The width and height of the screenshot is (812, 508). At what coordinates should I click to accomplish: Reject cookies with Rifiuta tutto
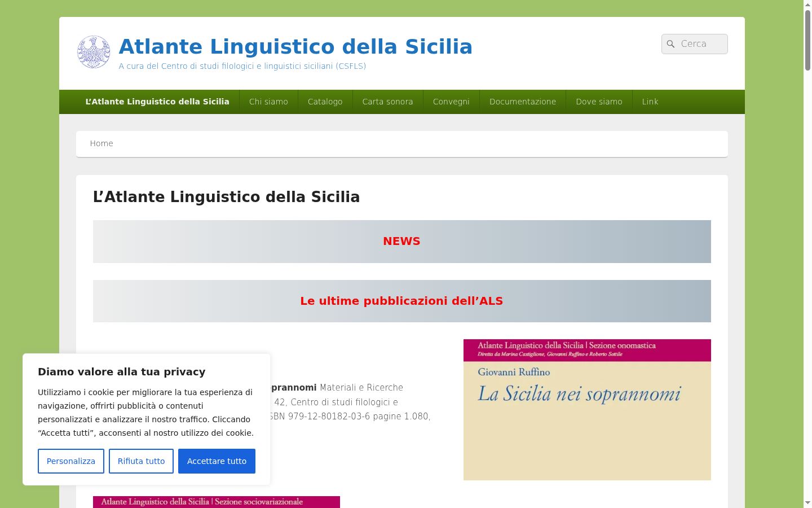(x=141, y=461)
